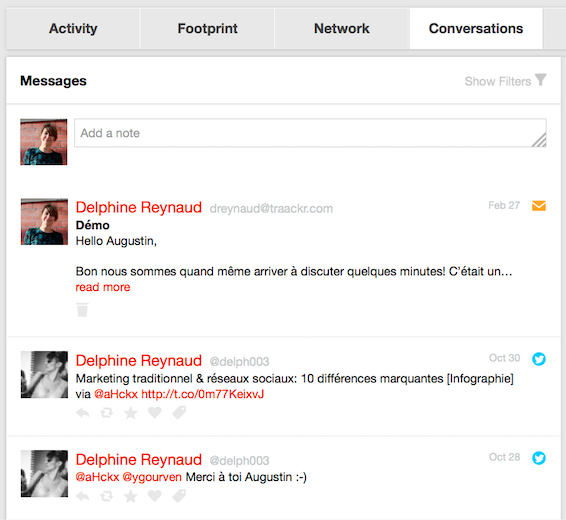Open the t.co/0m77KeixvJ link
The width and height of the screenshot is (566, 520).
coord(203,394)
